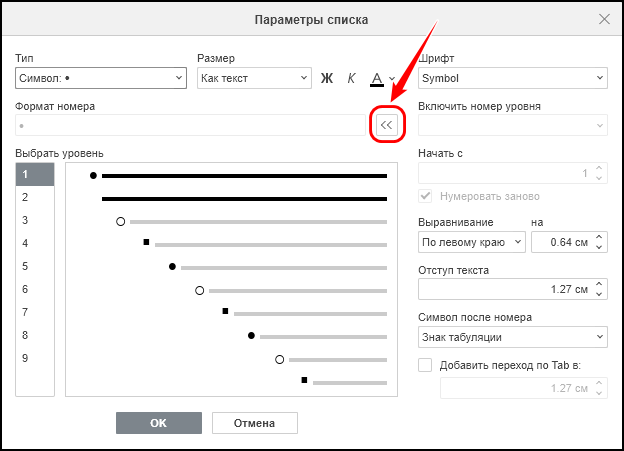This screenshot has height=451, width=624.
Task: Open the Символ после номера dropdown
Action: (x=513, y=337)
